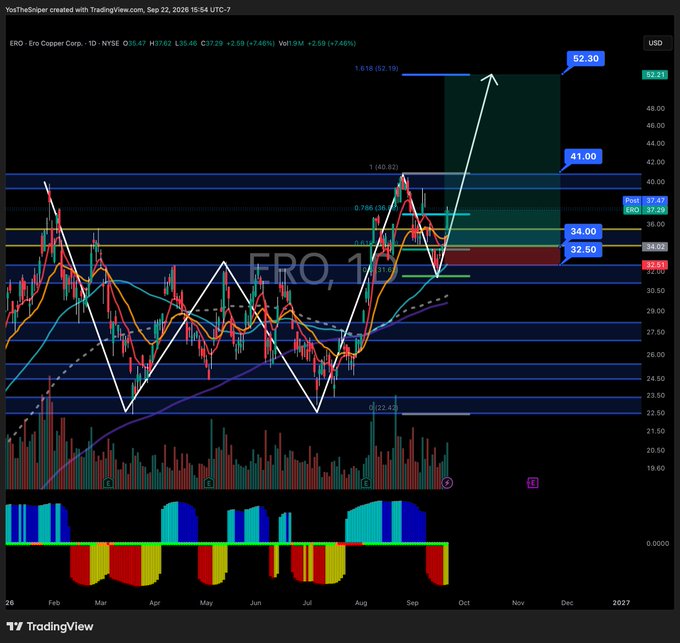680x643 pixels.
Task: Click the 27.50 price scale label
Action: coord(655,332)
